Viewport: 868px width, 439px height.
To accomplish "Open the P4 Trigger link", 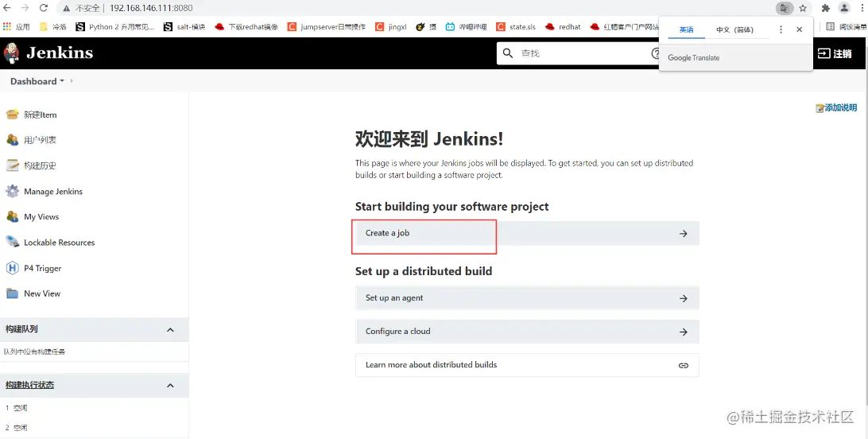I will point(43,269).
